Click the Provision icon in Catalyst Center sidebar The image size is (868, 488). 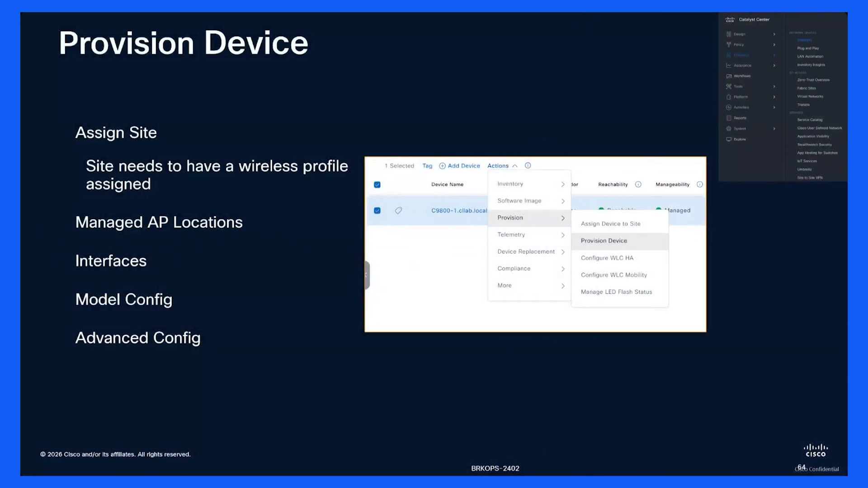point(728,55)
